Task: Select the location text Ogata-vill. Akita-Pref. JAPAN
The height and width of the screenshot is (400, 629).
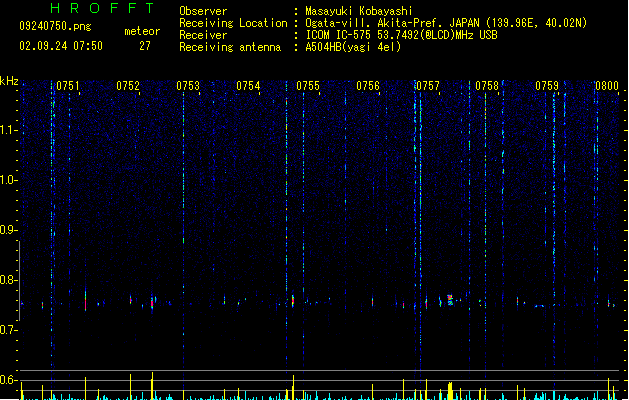Action: point(392,23)
